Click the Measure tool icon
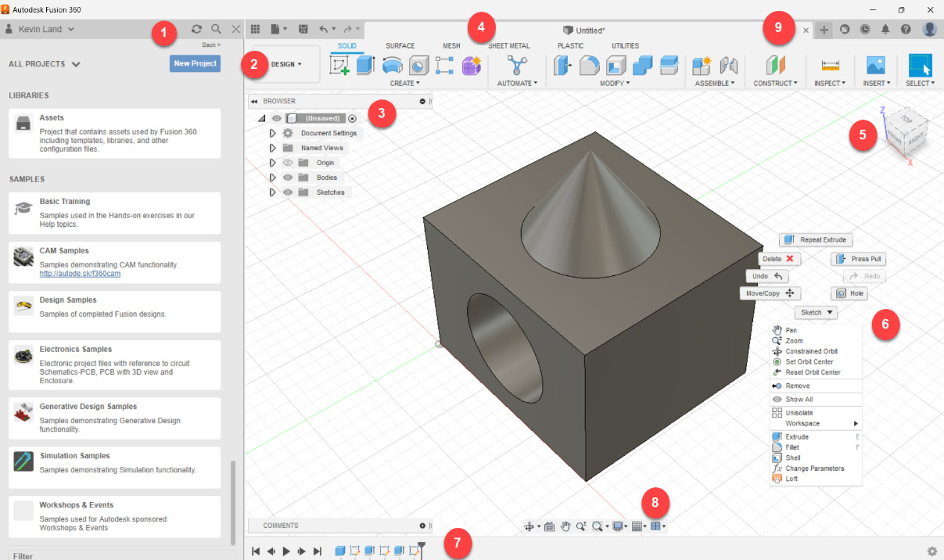 click(830, 66)
